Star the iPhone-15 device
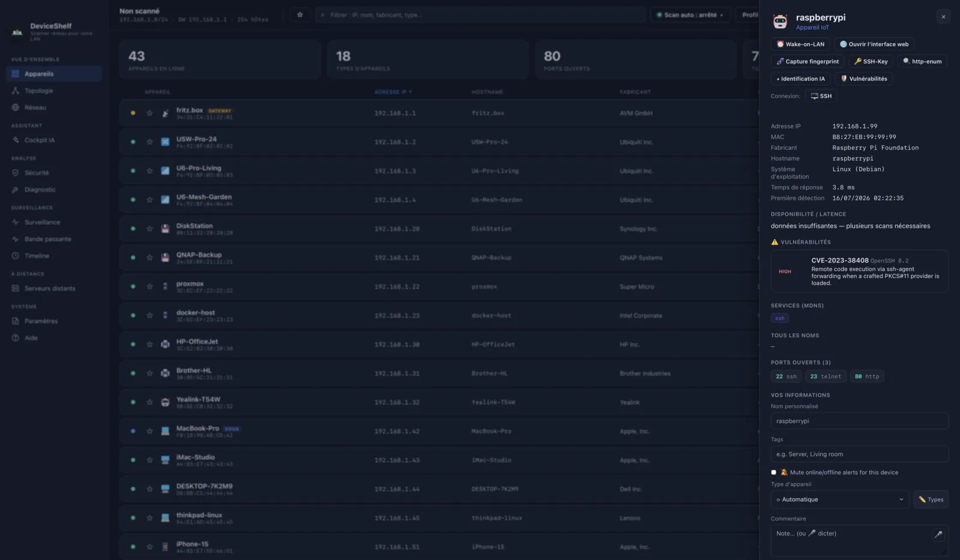960x560 pixels. point(149,547)
